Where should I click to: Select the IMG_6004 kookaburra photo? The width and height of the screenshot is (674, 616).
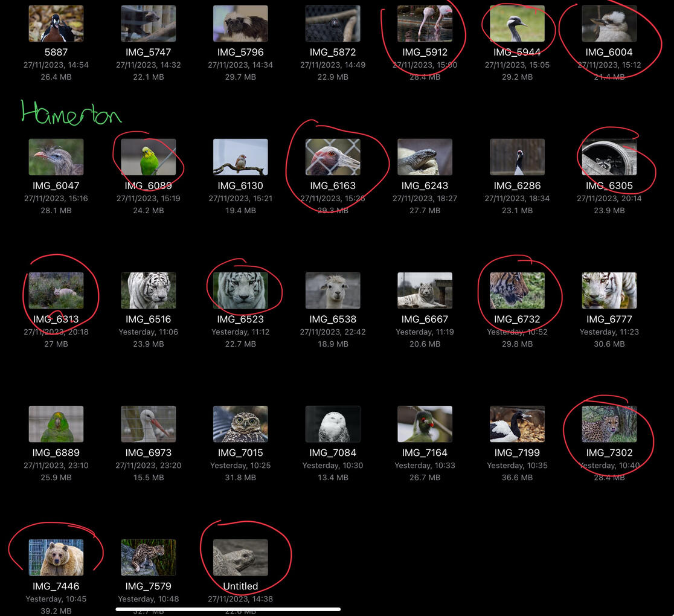[x=609, y=24]
